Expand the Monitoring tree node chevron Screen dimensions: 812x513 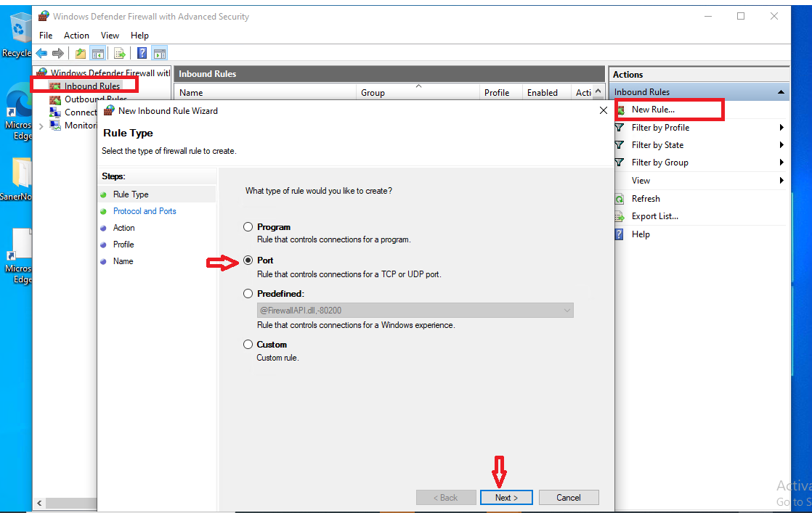(41, 126)
